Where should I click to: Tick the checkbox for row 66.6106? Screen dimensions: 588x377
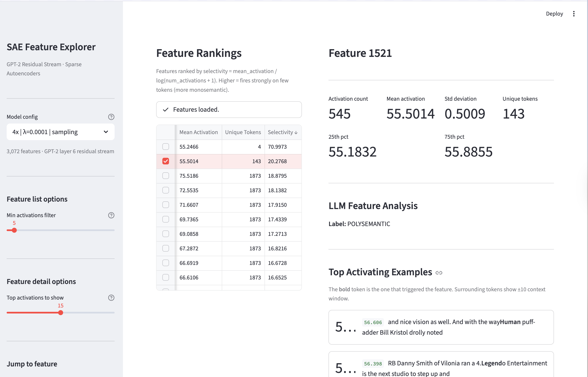pyautogui.click(x=166, y=277)
